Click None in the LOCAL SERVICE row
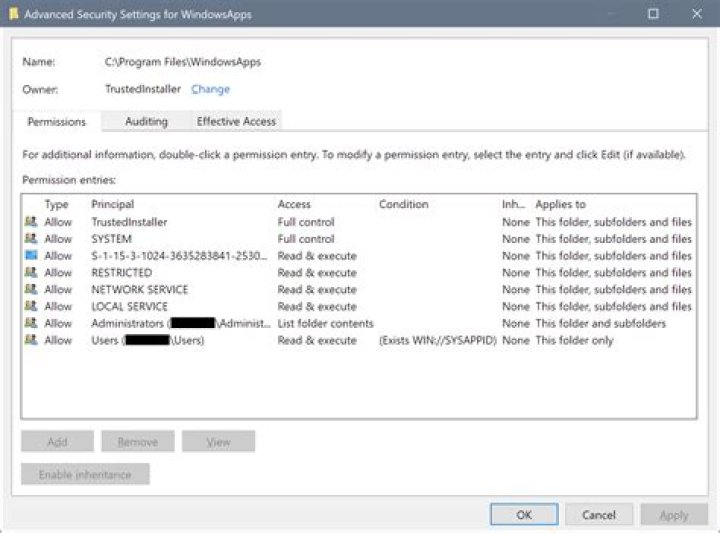This screenshot has height=533, width=720. click(516, 306)
